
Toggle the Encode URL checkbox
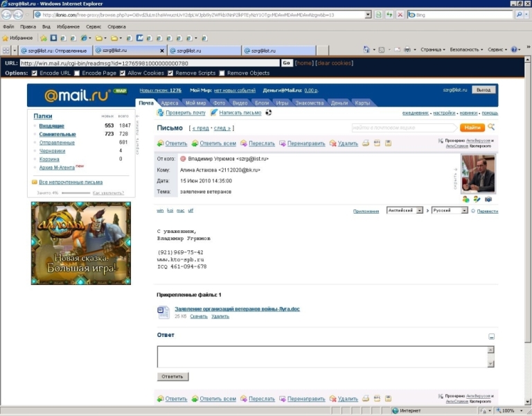(x=34, y=73)
